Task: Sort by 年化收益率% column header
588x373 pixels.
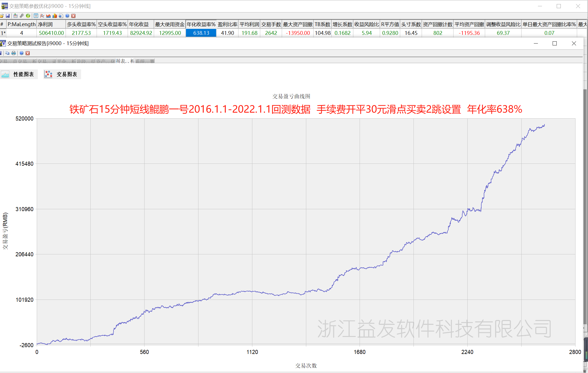Action: click(201, 24)
